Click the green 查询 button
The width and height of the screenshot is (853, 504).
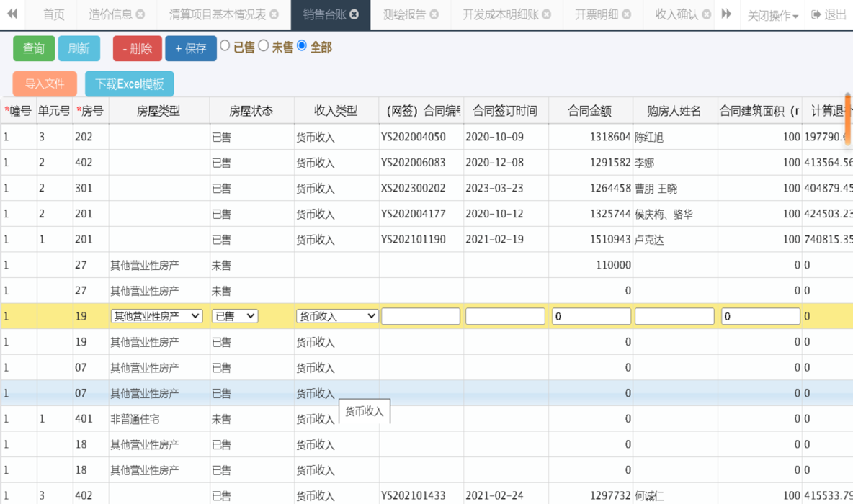tap(34, 48)
